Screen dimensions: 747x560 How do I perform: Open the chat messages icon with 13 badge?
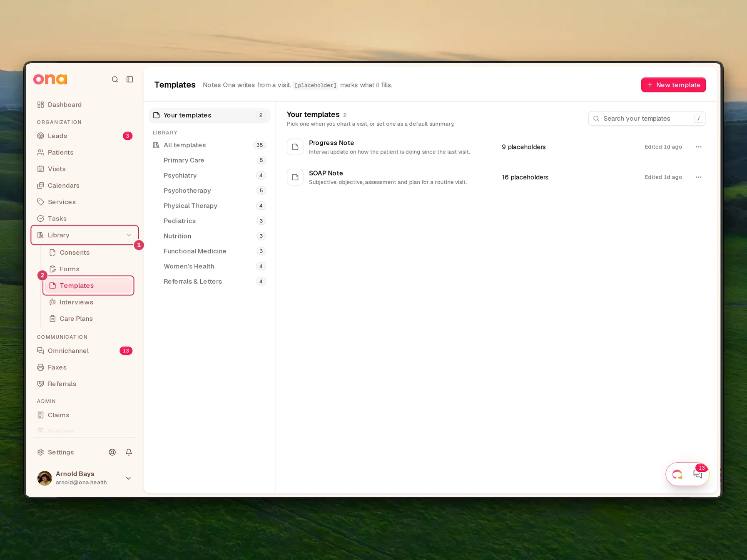[x=698, y=474]
